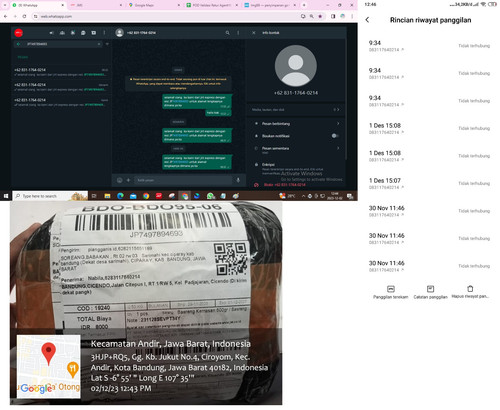The width and height of the screenshot is (500, 410).
Task: Tap Catatan panggilan button
Action: tap(430, 292)
